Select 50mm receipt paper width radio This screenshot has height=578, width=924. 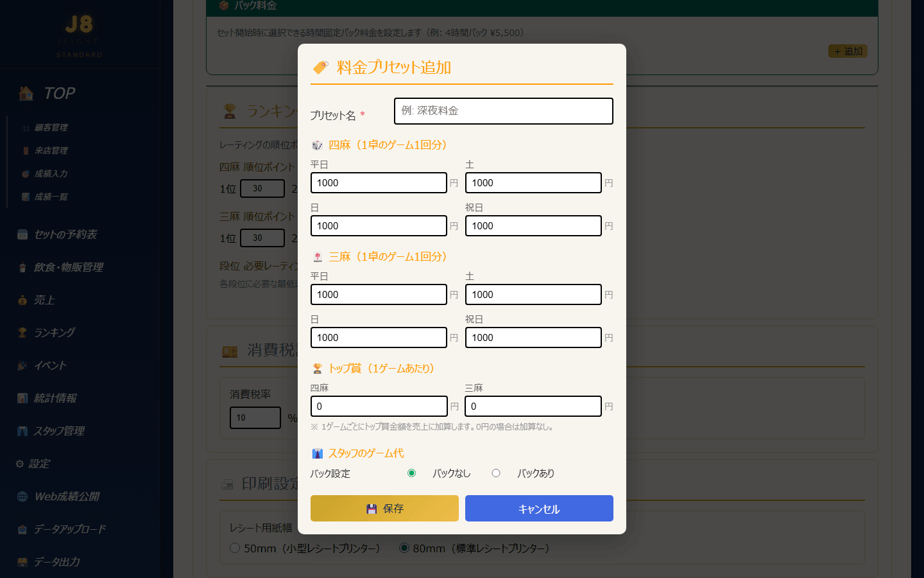tap(235, 548)
